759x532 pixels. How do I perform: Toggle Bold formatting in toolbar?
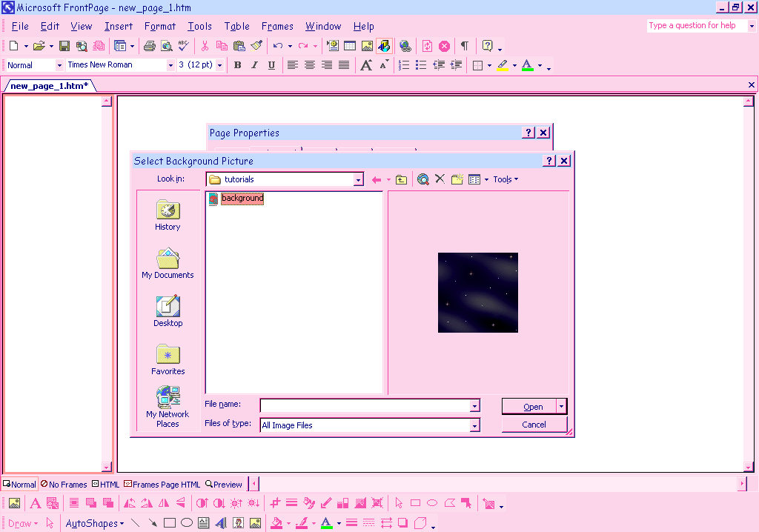pos(238,65)
